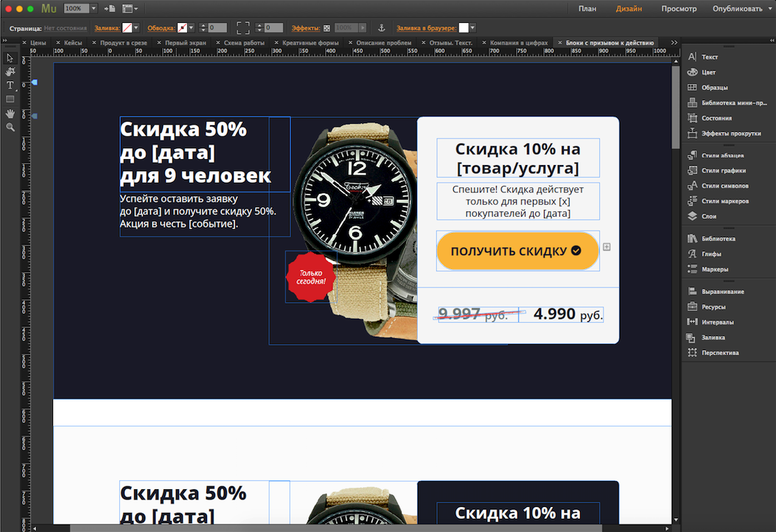Switch to the Кейсы tab
Viewport: 776px width, 532px height.
coord(73,43)
